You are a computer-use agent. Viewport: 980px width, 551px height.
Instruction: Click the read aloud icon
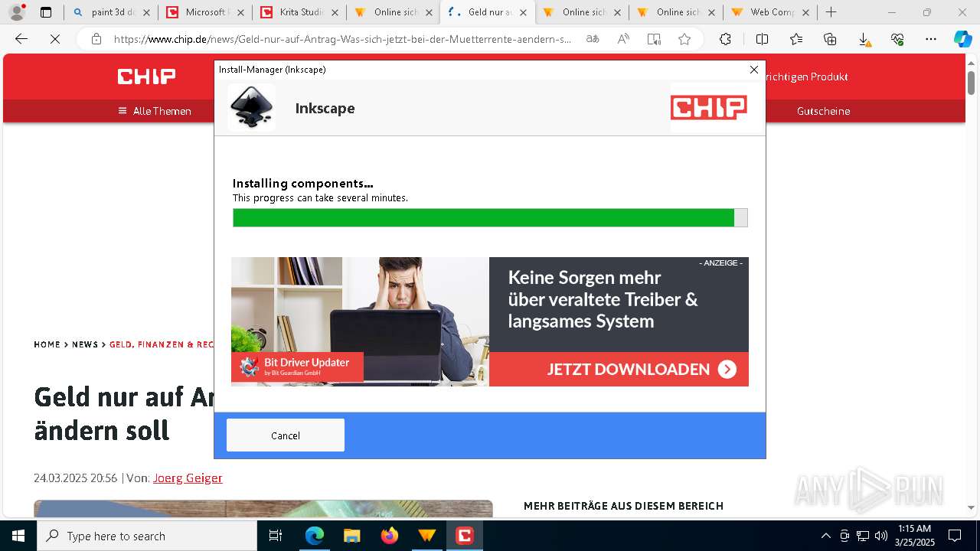623,39
